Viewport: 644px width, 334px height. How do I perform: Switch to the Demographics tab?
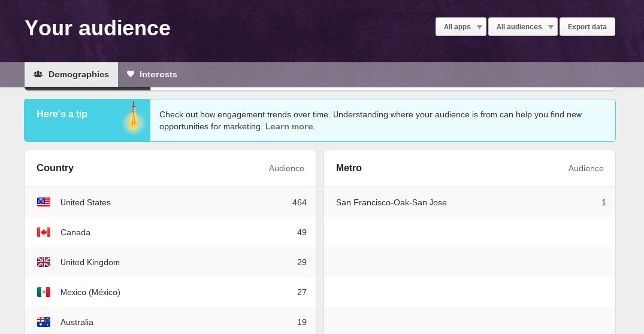[x=71, y=74]
